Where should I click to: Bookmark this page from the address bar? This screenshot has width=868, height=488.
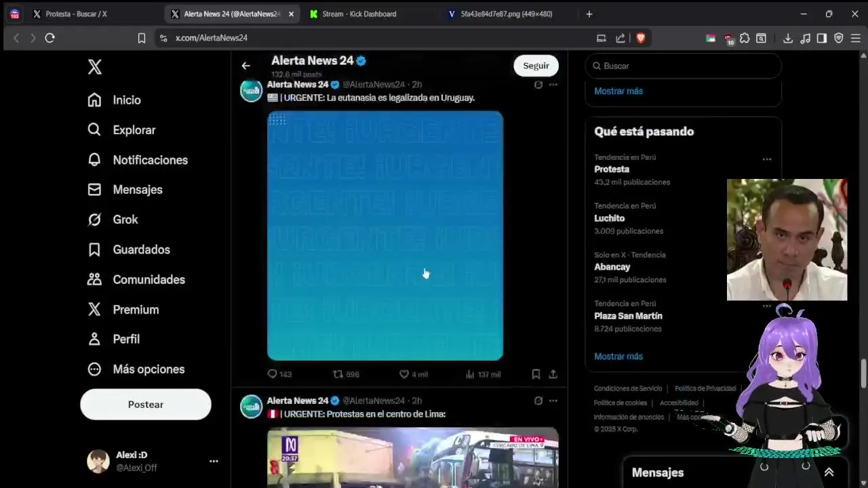142,38
